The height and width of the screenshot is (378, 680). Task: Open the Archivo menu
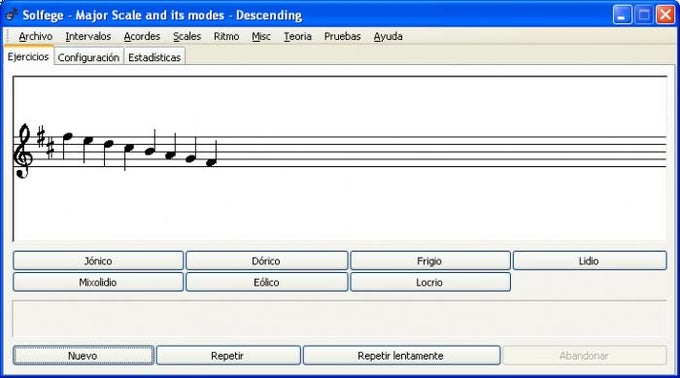(x=36, y=36)
